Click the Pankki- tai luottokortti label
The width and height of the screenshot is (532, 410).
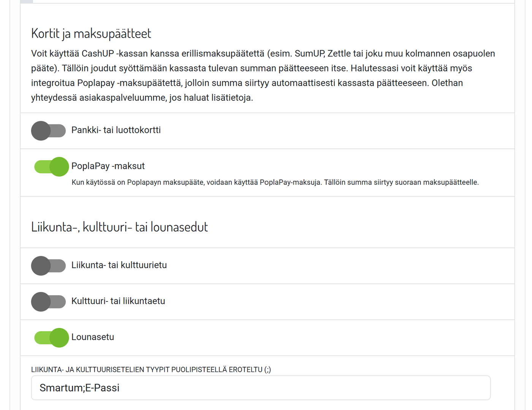pos(116,130)
